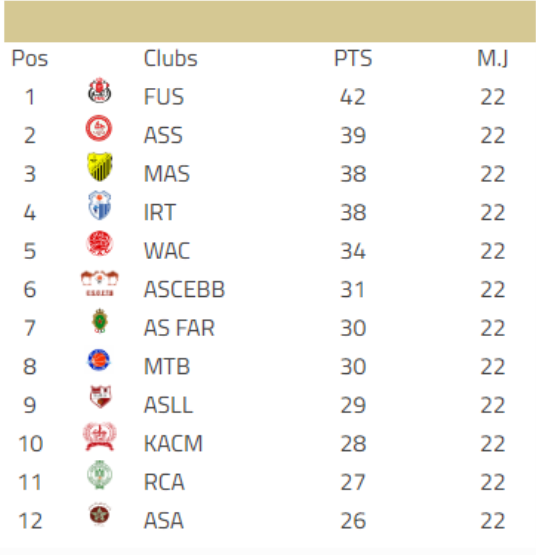Select the PTS column header

[x=353, y=58]
